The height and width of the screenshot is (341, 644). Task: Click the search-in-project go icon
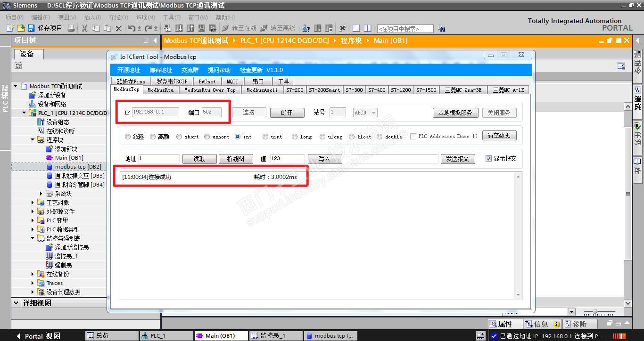pos(441,28)
